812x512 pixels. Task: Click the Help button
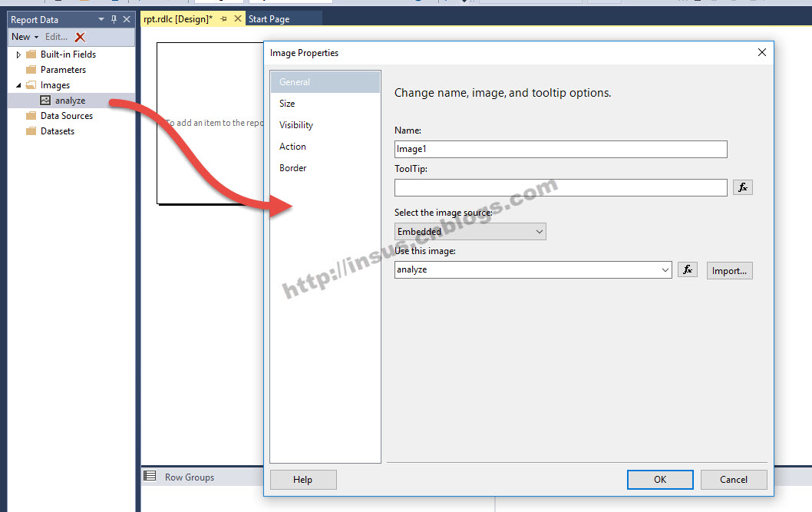[x=303, y=480]
